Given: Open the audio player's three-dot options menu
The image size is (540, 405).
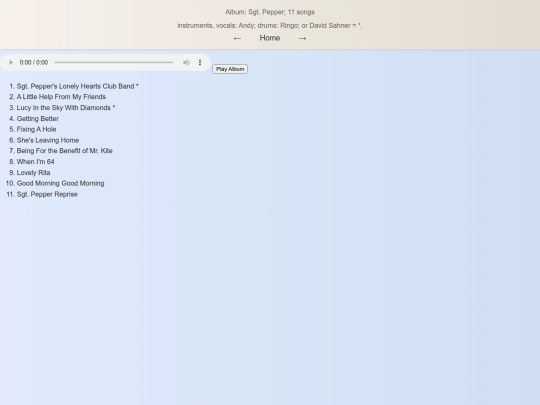Looking at the screenshot, I should (x=200, y=62).
